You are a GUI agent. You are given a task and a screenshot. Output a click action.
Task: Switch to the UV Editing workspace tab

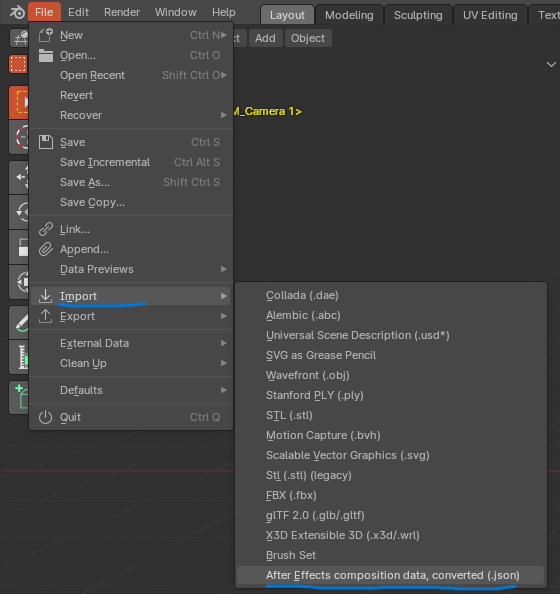point(490,15)
